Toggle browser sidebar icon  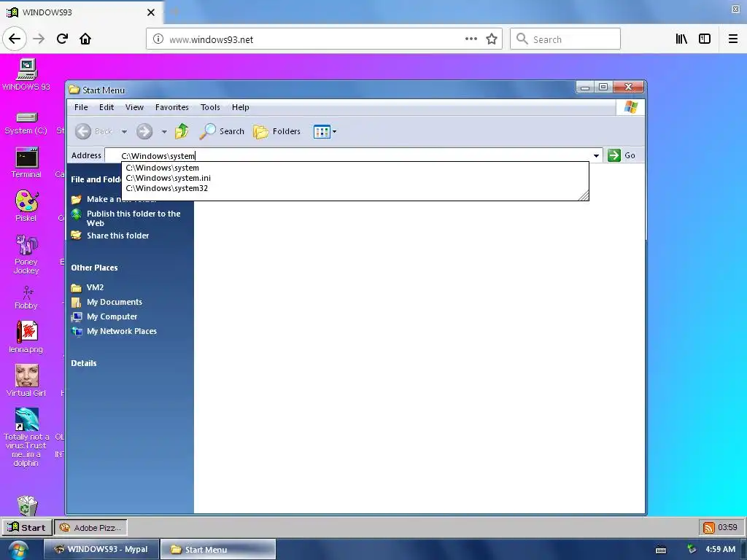[704, 39]
